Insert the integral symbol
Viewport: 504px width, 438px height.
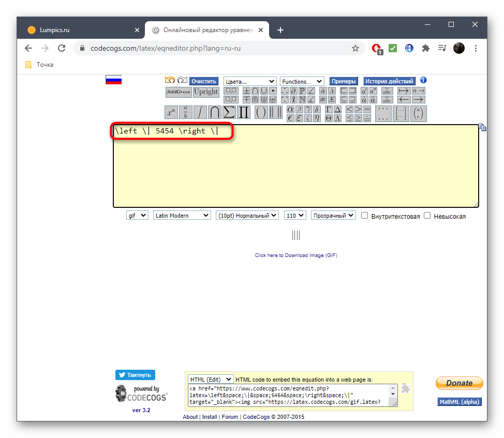200,112
